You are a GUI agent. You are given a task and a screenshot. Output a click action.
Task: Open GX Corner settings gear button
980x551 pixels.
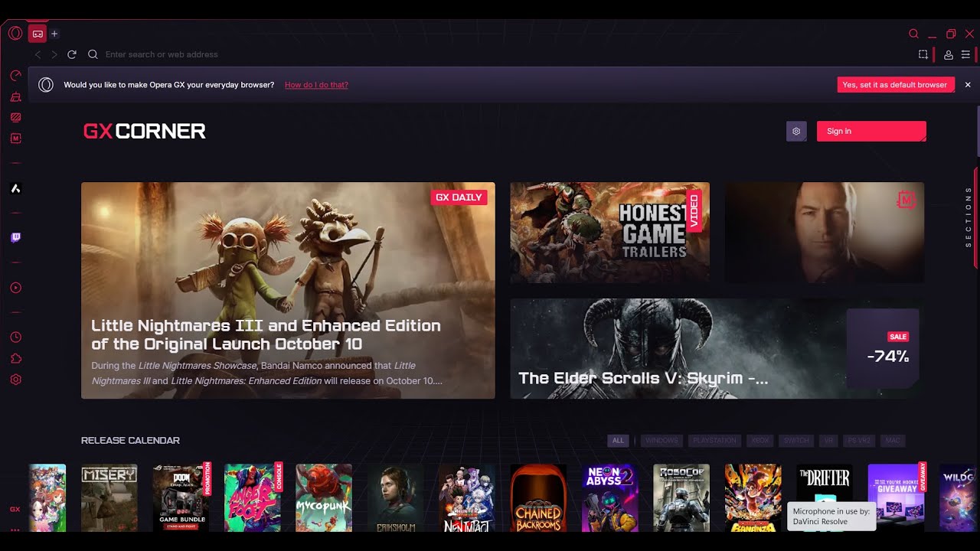point(796,131)
